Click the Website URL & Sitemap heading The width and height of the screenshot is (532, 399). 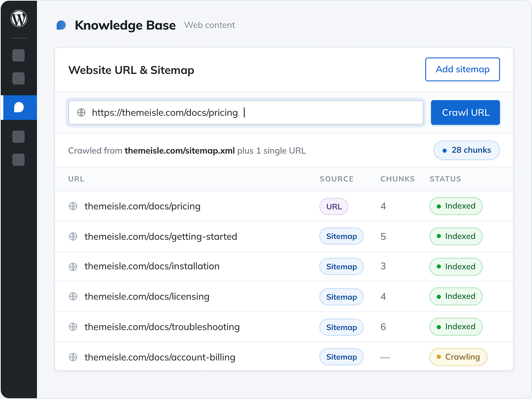131,70
